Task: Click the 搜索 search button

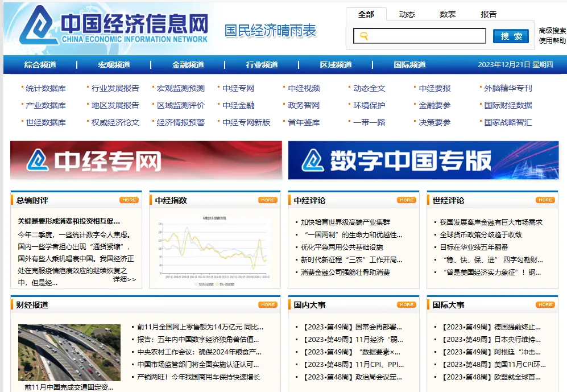Action: 511,36
